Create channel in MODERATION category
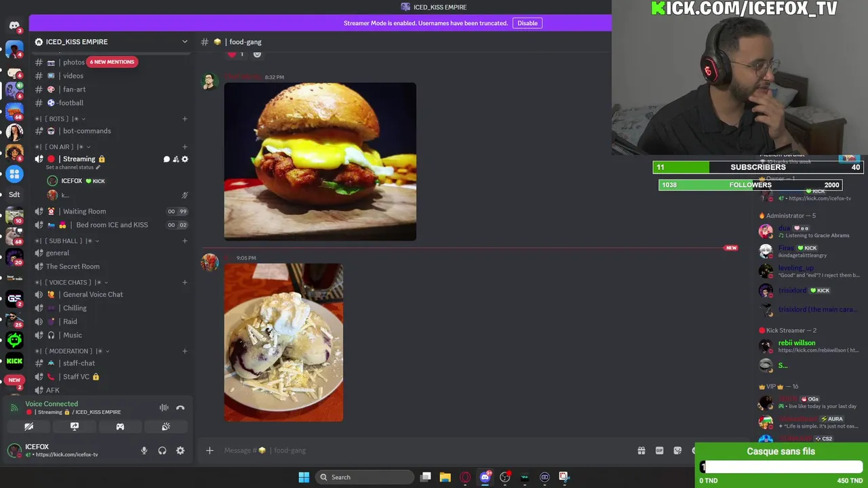Viewport: 868px width, 488px height. point(184,351)
